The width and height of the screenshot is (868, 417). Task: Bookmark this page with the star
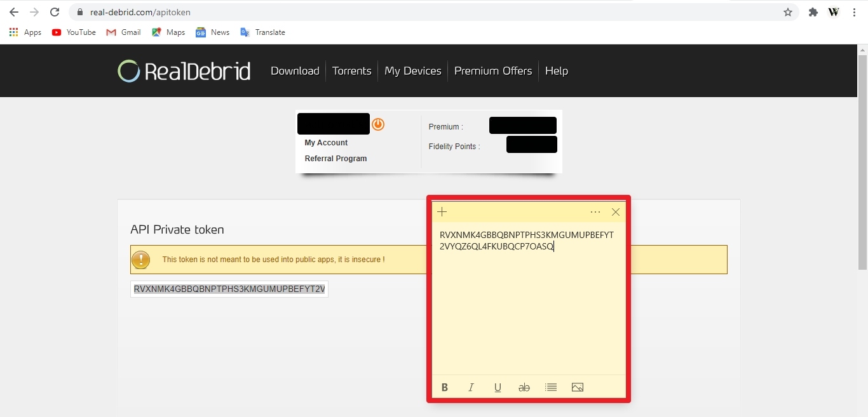pyautogui.click(x=788, y=12)
